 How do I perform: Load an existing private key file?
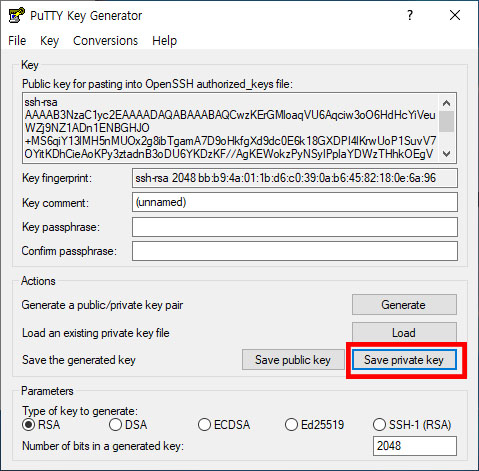404,332
